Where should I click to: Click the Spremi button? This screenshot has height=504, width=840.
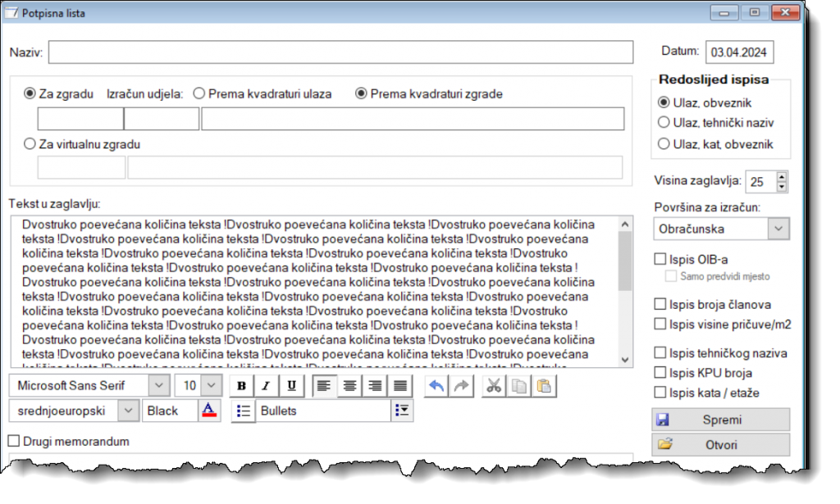720,420
